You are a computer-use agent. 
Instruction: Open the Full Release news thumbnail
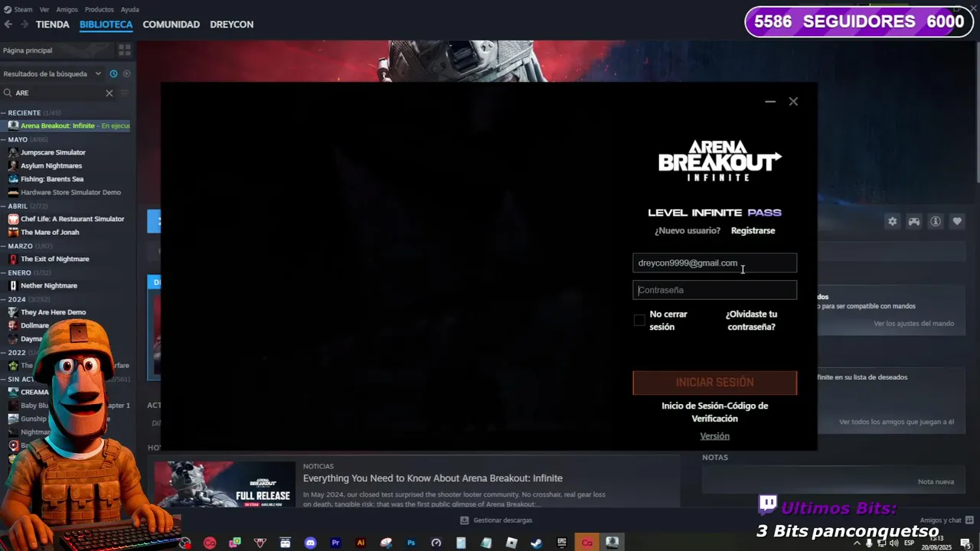225,484
